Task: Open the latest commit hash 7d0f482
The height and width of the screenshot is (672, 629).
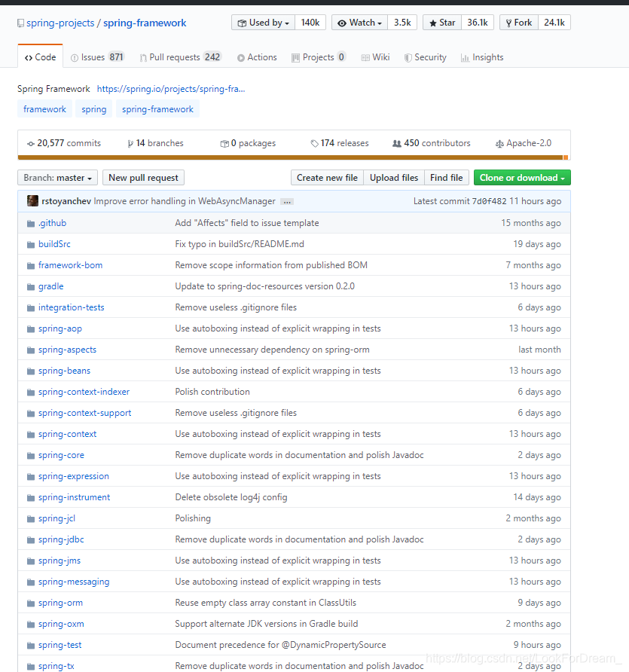Action: coord(490,201)
